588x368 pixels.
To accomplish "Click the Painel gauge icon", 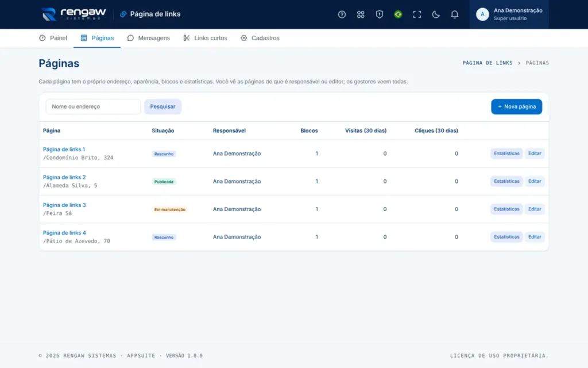I will pyautogui.click(x=42, y=38).
